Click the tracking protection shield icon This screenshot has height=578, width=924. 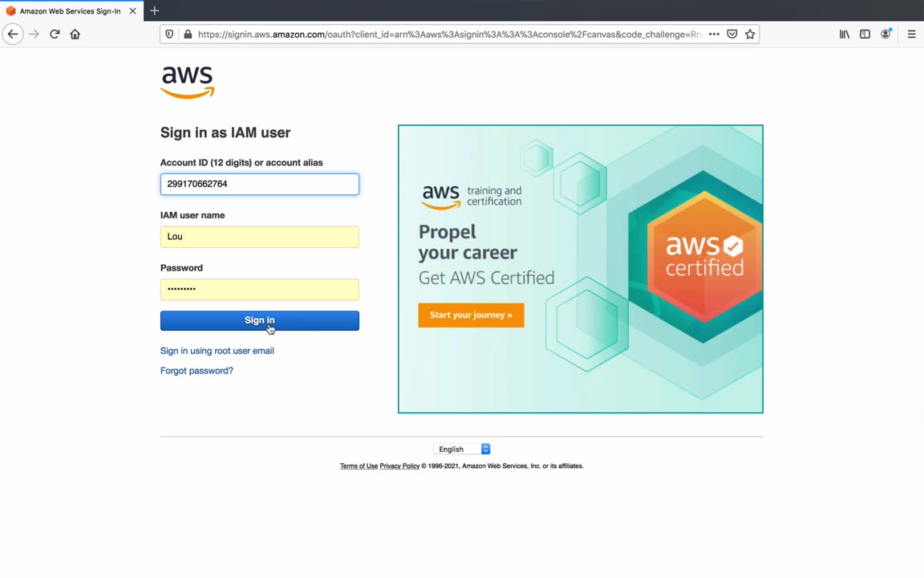click(169, 35)
